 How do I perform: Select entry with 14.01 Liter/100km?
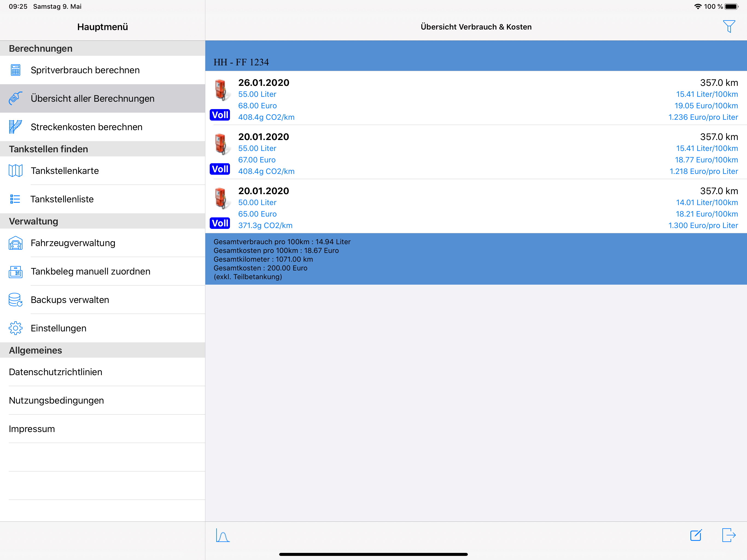click(x=476, y=206)
